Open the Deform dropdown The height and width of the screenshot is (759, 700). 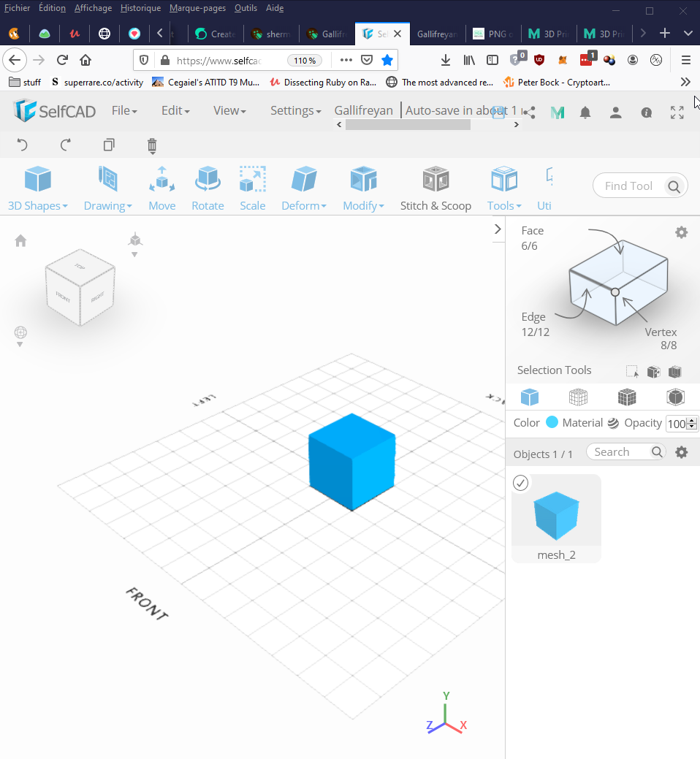click(304, 188)
